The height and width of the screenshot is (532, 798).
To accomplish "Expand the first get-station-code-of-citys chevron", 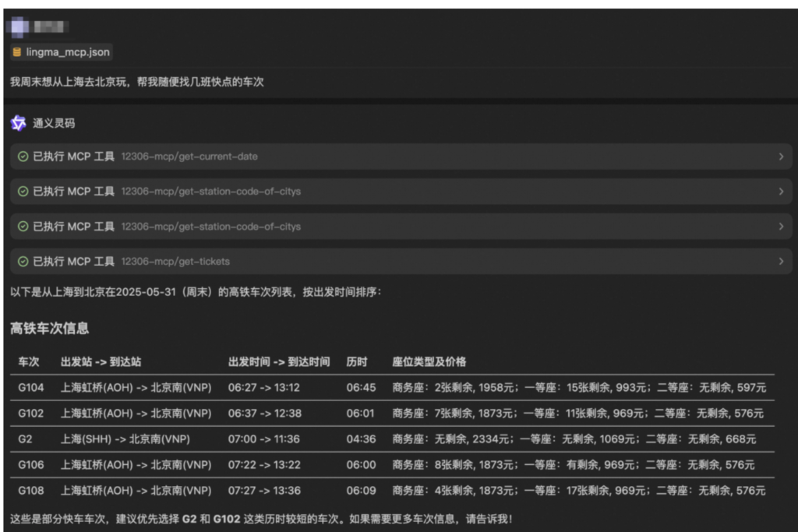I will click(781, 192).
